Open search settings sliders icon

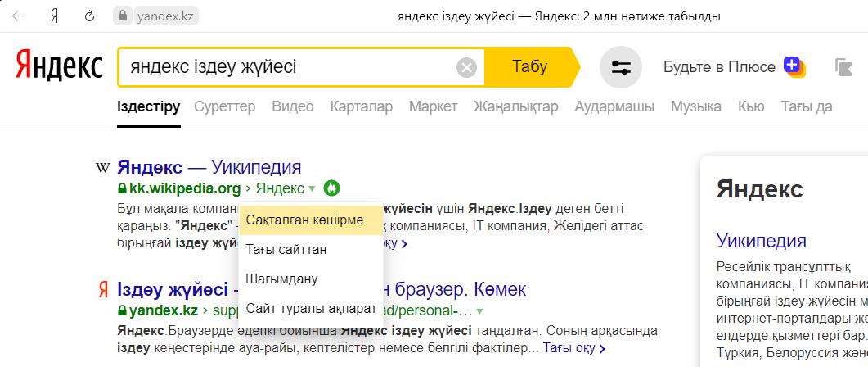(x=621, y=67)
